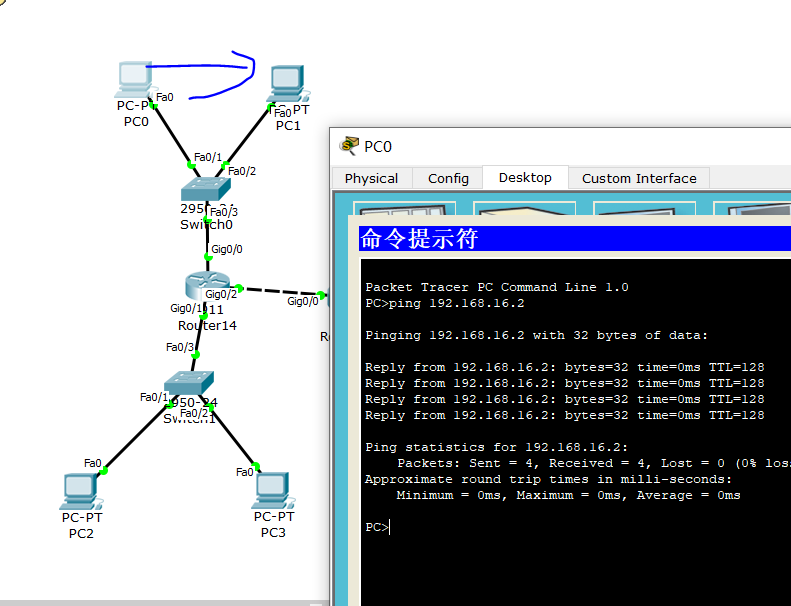
Task: Click the Gig0/0 label above Router14
Action: pyautogui.click(x=227, y=249)
